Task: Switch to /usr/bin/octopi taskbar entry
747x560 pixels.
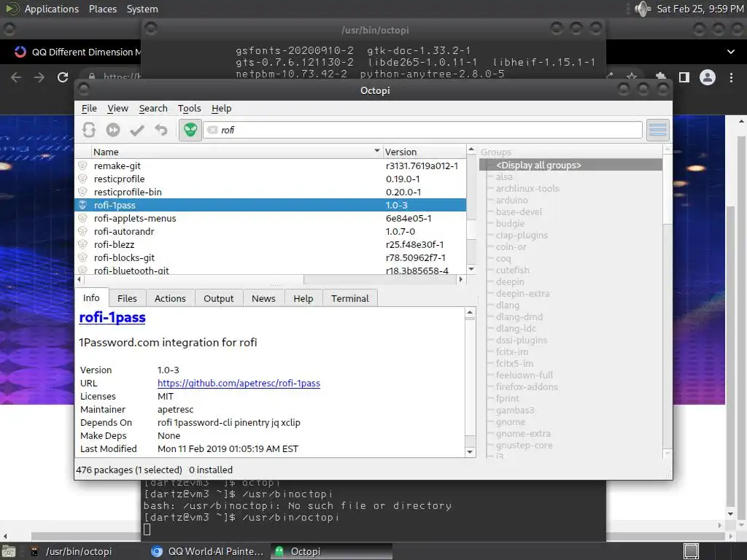Action: (79, 551)
